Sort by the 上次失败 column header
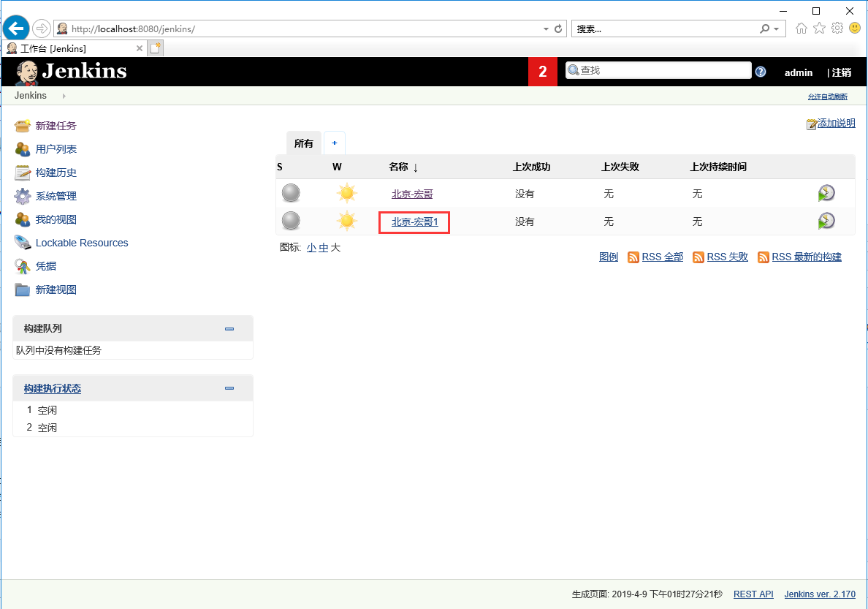Screen dimensions: 868x609 click(x=620, y=167)
